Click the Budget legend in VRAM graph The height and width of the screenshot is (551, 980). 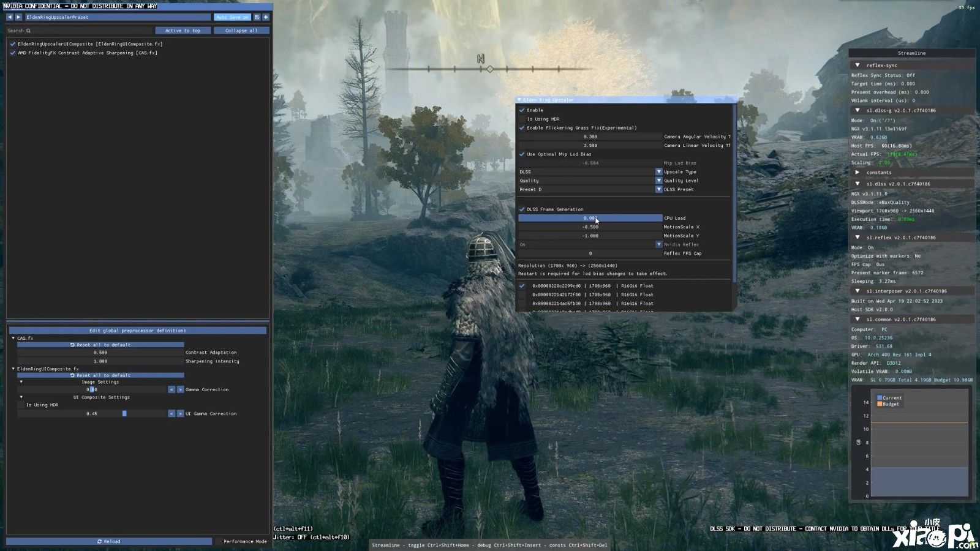(888, 404)
